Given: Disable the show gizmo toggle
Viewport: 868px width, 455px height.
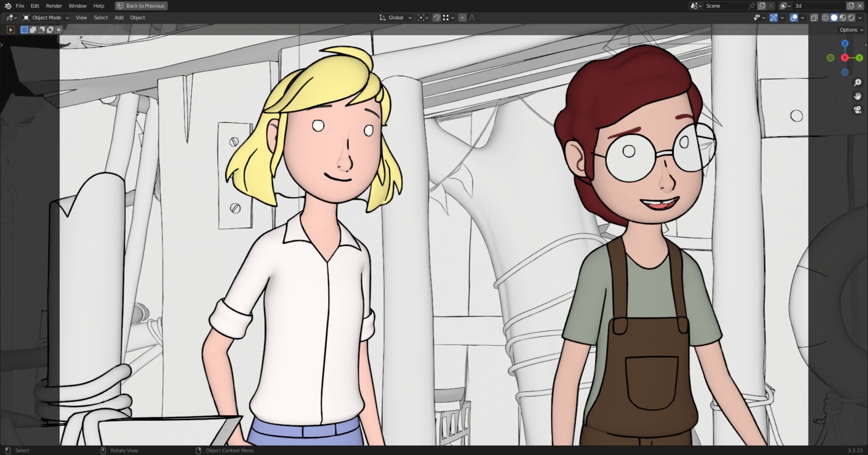Looking at the screenshot, I should [x=774, y=18].
